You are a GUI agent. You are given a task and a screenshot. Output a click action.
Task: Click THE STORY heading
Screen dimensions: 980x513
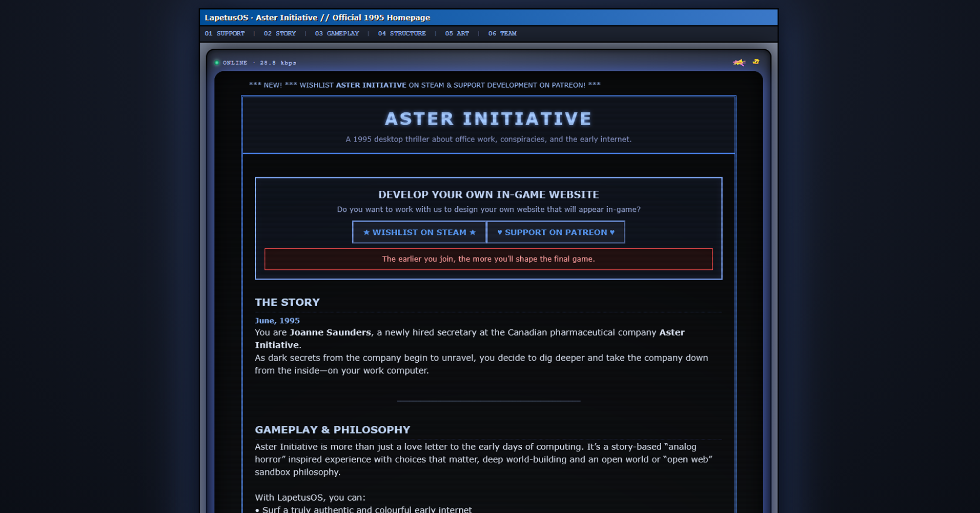[287, 302]
